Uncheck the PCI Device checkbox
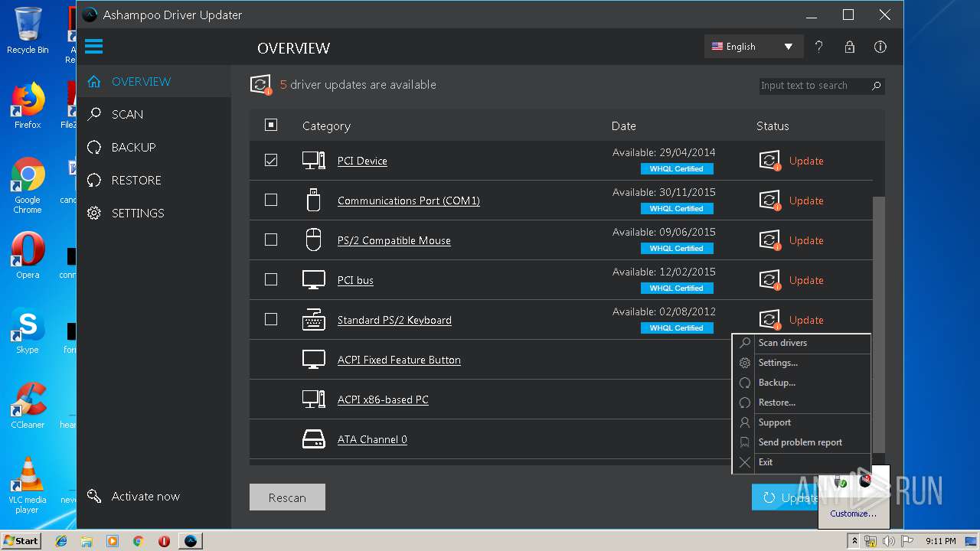 pyautogui.click(x=271, y=161)
